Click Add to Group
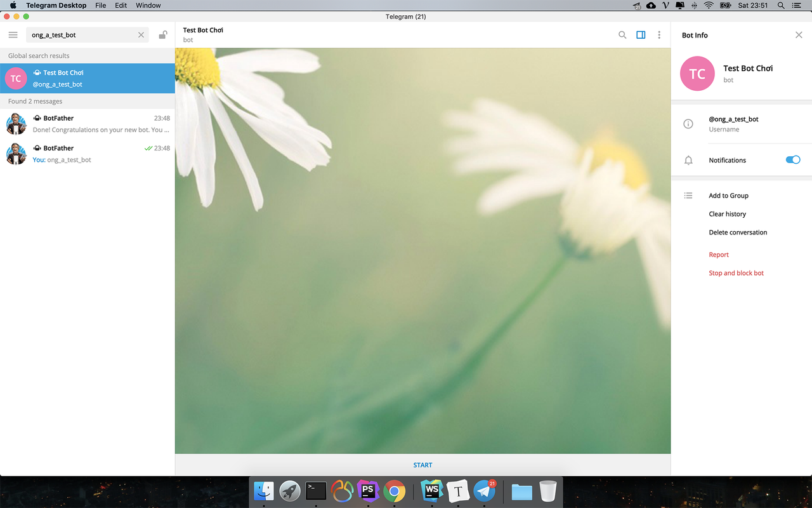This screenshot has width=812, height=508. click(x=728, y=196)
